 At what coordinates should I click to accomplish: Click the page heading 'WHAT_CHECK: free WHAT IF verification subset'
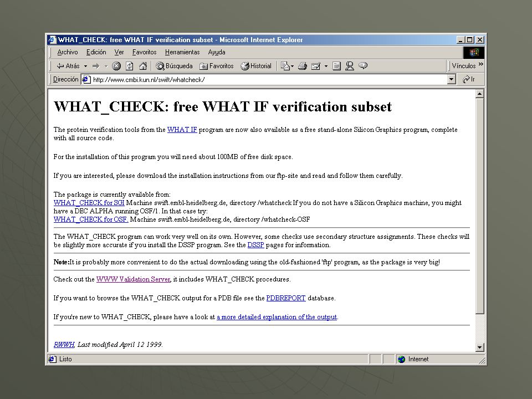click(x=223, y=107)
